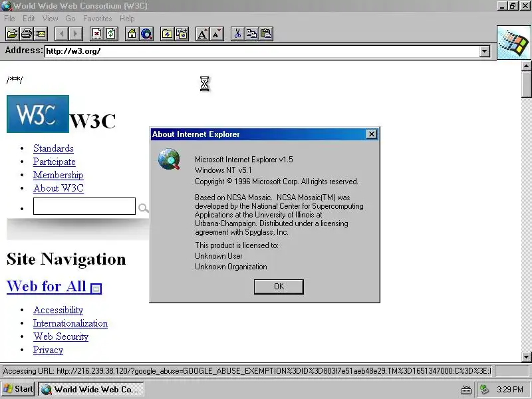Open the File menu
The height and width of the screenshot is (399, 532).
[x=9, y=19]
